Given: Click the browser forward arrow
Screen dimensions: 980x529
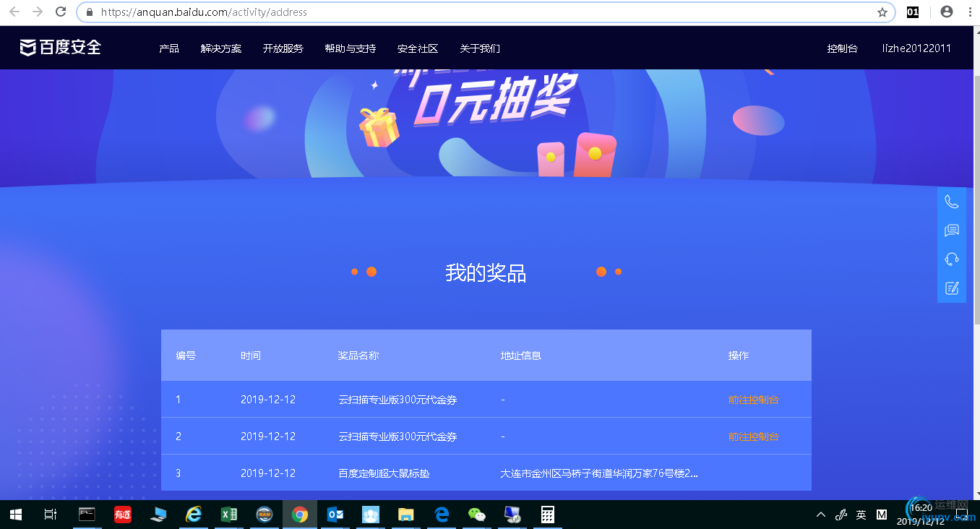Looking at the screenshot, I should coord(38,12).
